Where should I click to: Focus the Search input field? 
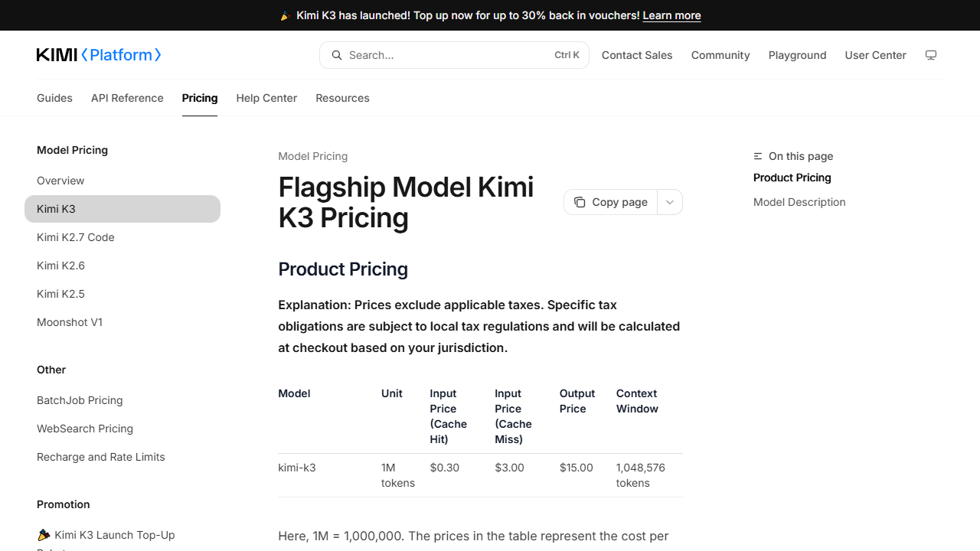point(454,55)
